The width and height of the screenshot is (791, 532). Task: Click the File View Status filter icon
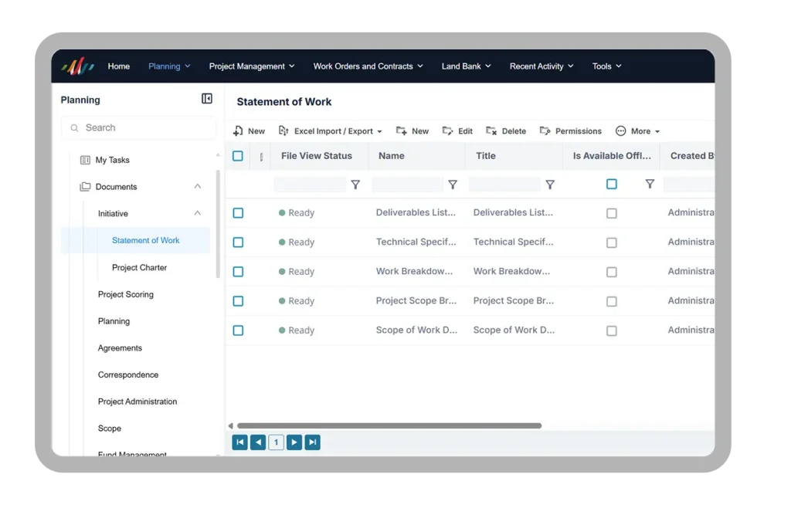355,185
